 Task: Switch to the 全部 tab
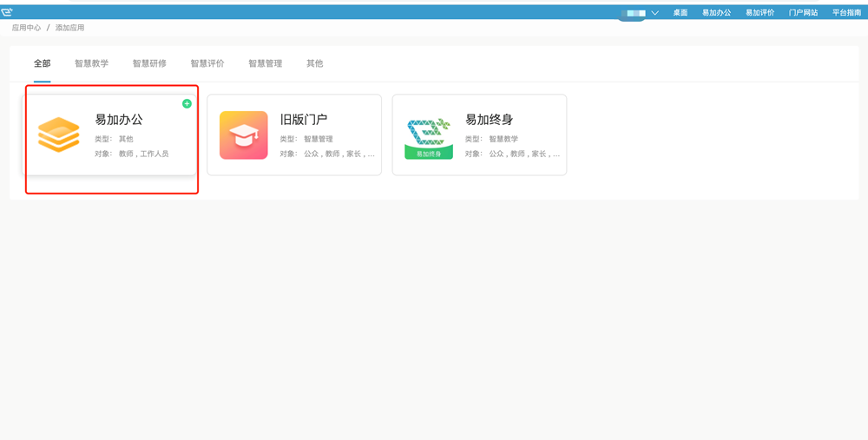point(42,63)
